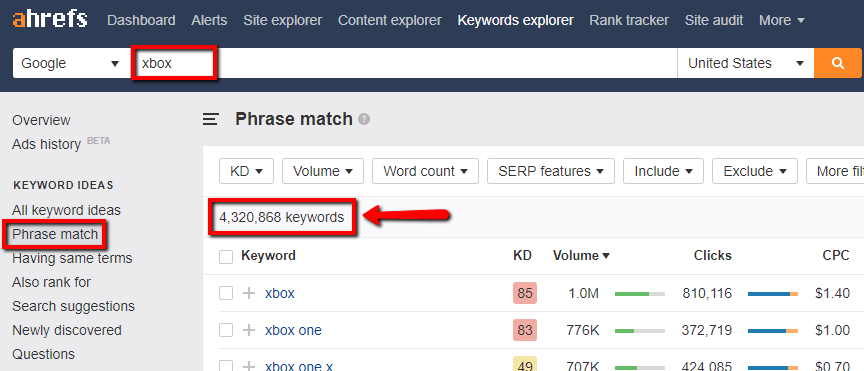Open the United States country dropdown

pyautogui.click(x=746, y=63)
